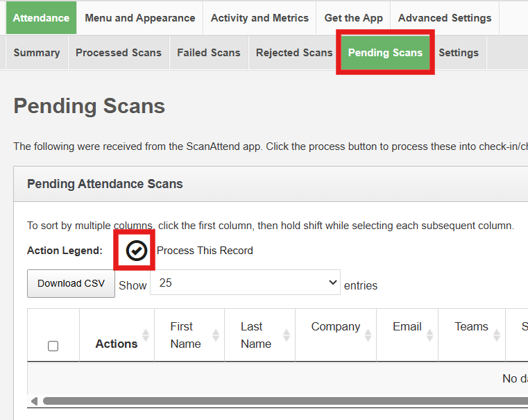
Task: Open the Advanced Settings tab
Action: (x=445, y=18)
